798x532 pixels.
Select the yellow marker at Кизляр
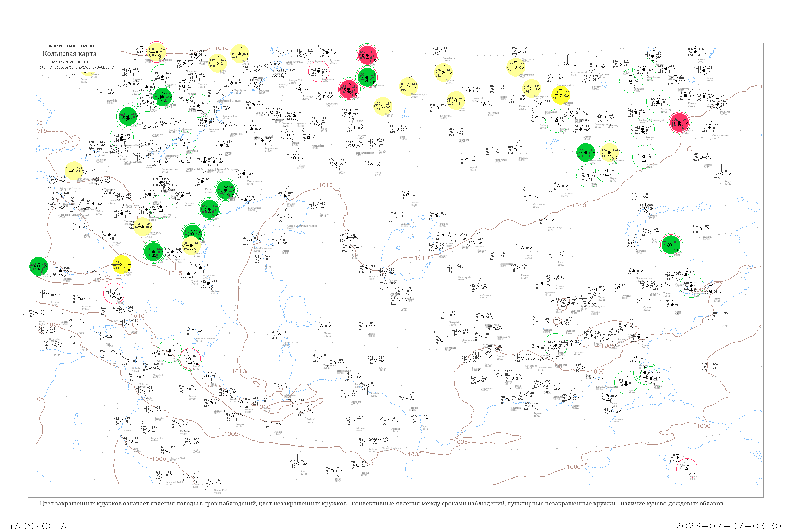pyautogui.click(x=191, y=246)
